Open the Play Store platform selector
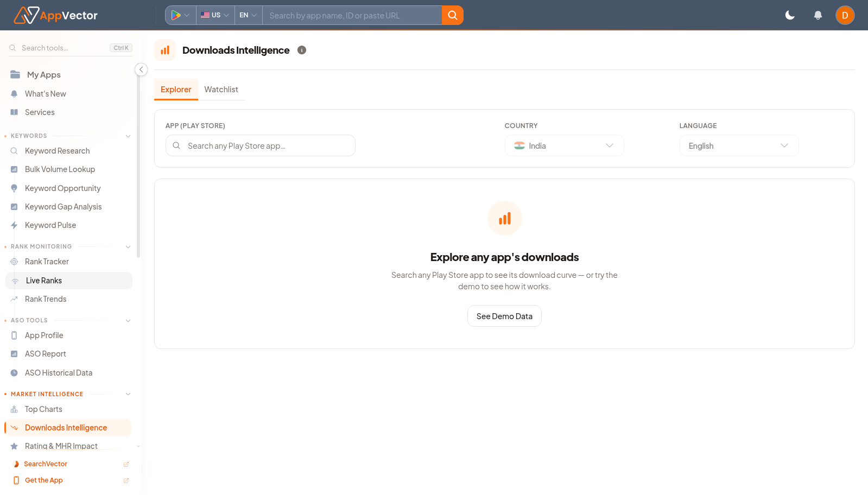Image resolution: width=868 pixels, height=495 pixels. 180,15
